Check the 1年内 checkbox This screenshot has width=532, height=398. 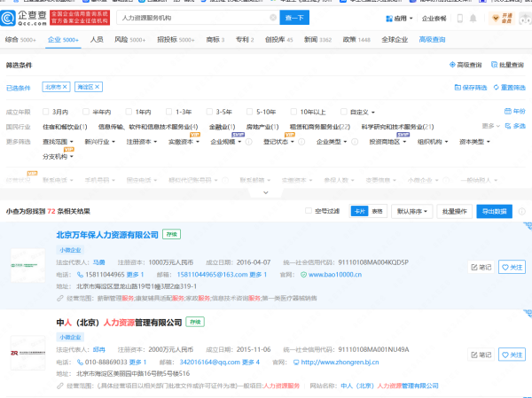click(129, 112)
